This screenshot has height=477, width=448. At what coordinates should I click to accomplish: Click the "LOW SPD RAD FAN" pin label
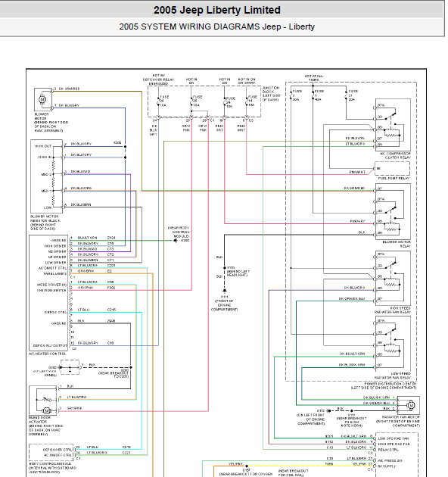[394, 438]
